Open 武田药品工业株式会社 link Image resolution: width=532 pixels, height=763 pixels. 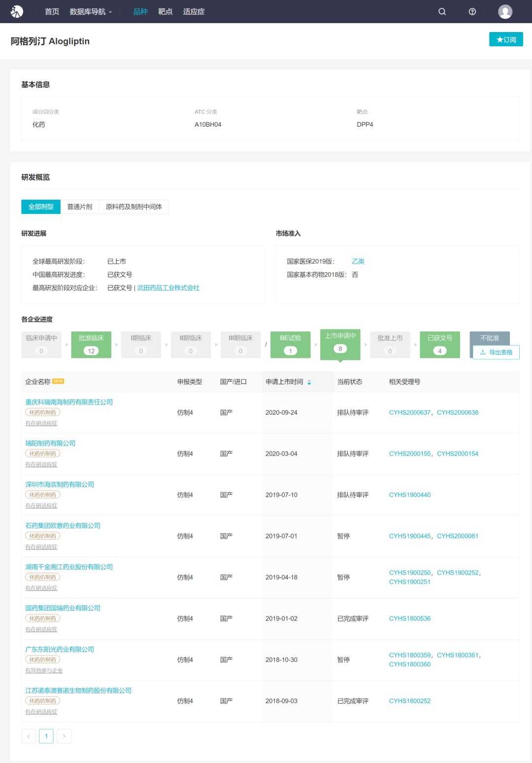tap(168, 288)
